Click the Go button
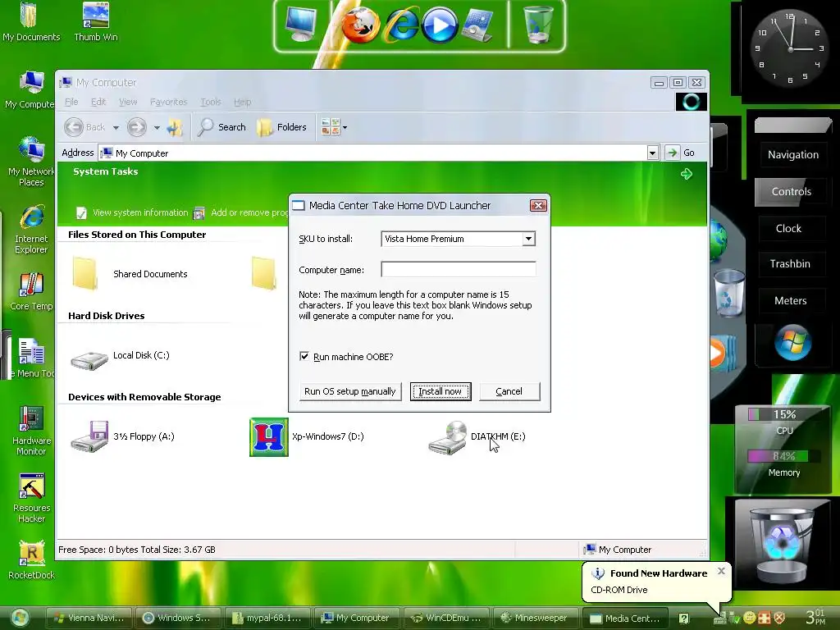This screenshot has width=840, height=630. (x=682, y=153)
